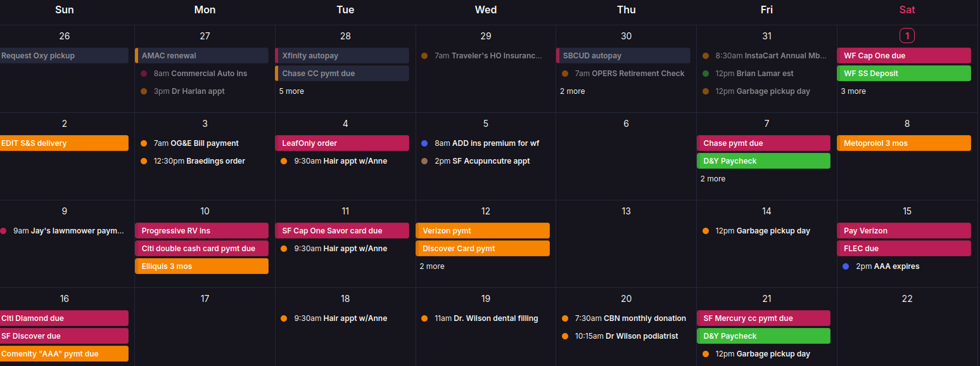Show "2 more" events on Thursday 30
The image size is (980, 366).
coord(572,91)
